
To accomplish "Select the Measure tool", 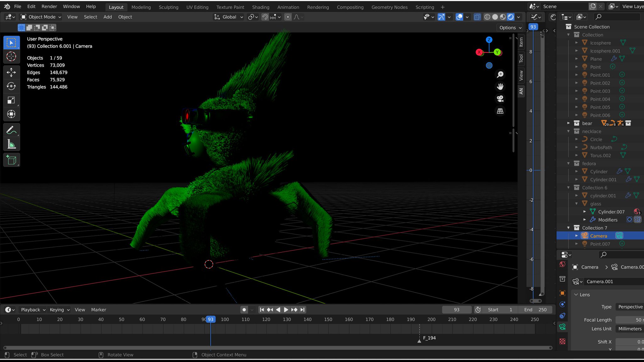I will click(x=11, y=144).
